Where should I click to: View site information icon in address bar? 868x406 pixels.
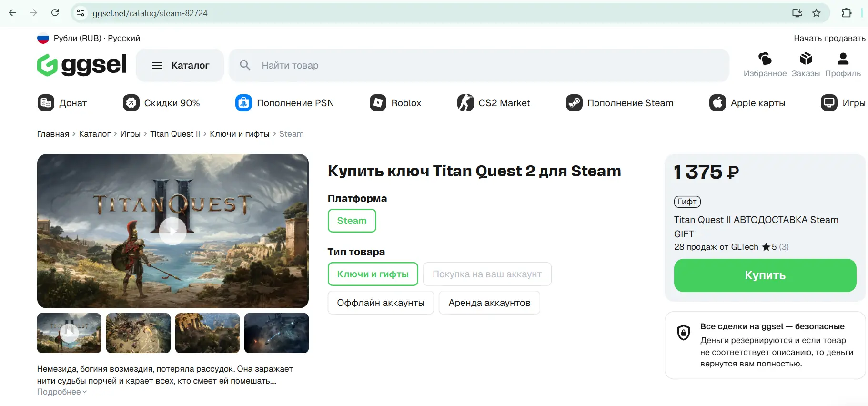tap(81, 13)
